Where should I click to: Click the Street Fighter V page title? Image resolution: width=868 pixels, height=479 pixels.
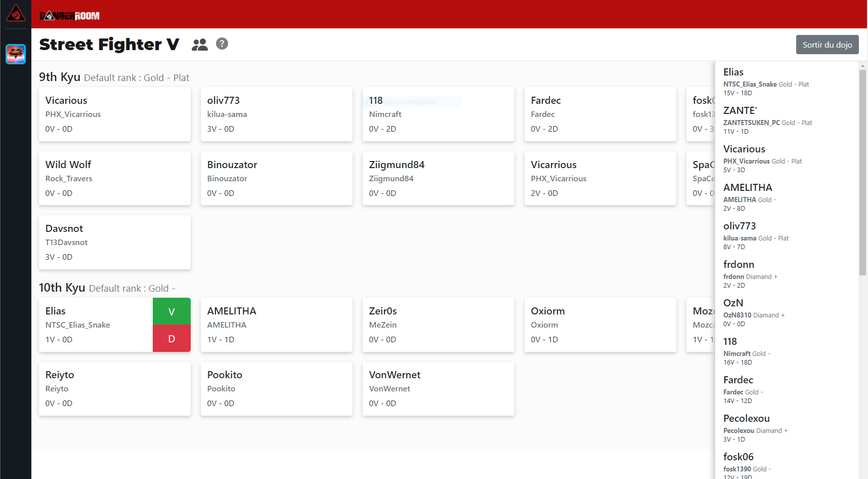coord(109,45)
